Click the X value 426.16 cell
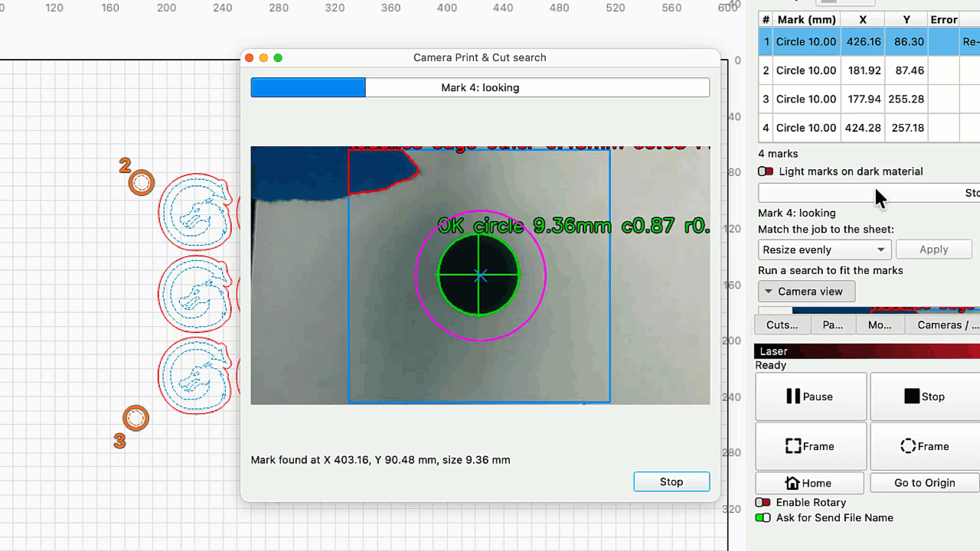Viewport: 980px width, 551px height. pyautogui.click(x=863, y=42)
